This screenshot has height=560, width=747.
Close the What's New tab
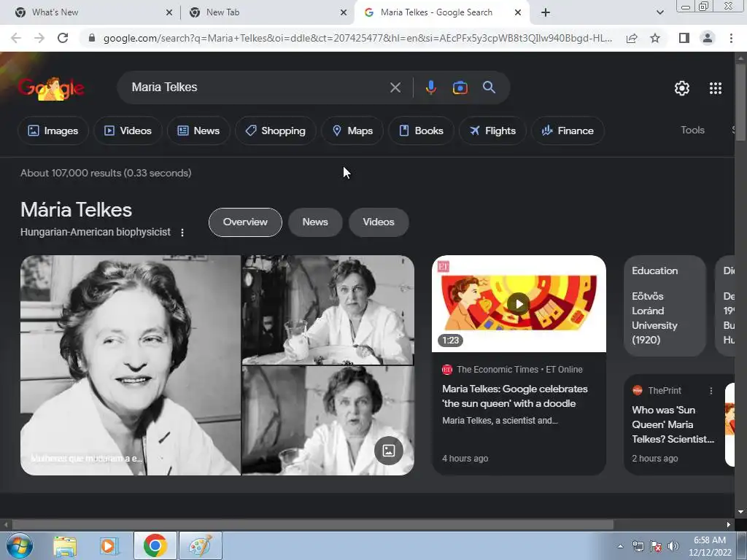(169, 13)
